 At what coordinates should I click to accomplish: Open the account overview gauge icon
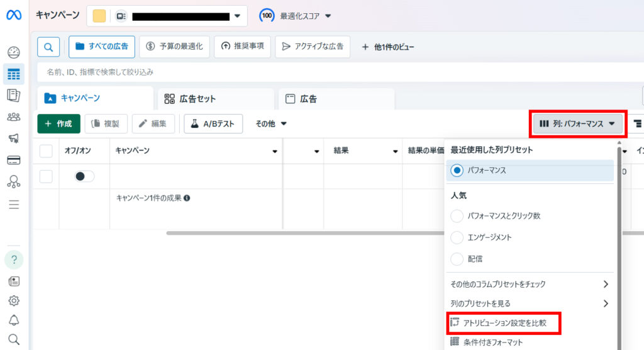pyautogui.click(x=14, y=52)
